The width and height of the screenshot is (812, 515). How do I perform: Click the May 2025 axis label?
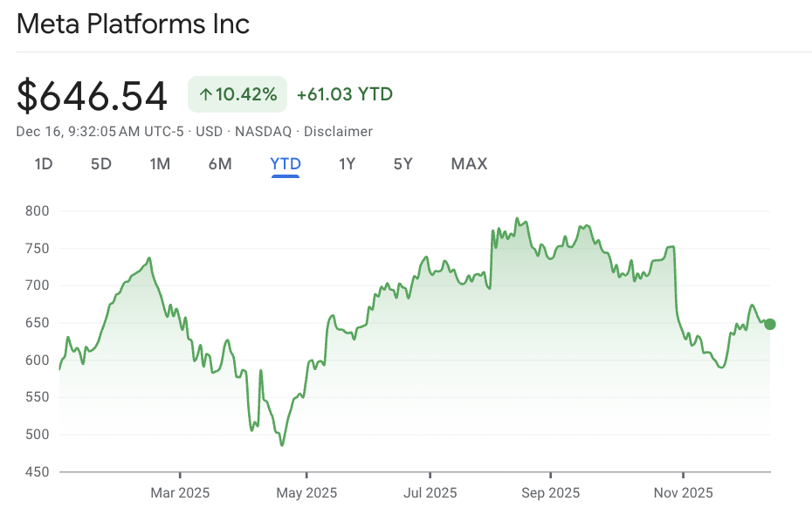(306, 493)
